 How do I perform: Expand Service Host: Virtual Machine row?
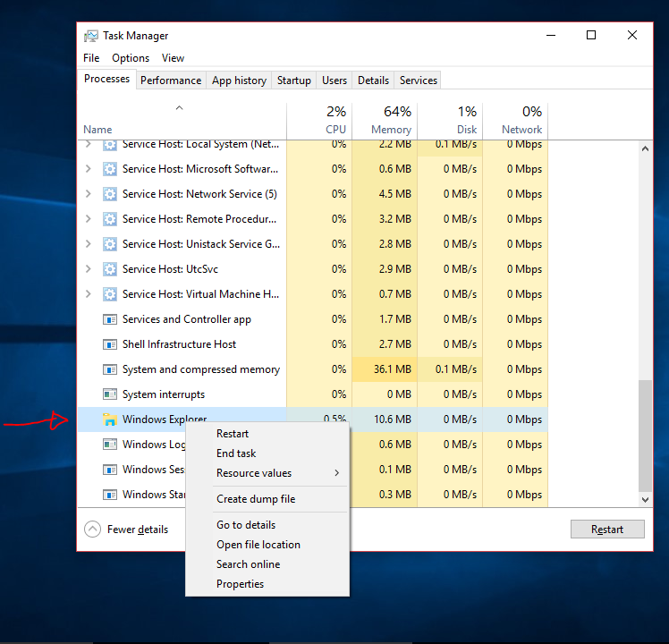coord(88,294)
